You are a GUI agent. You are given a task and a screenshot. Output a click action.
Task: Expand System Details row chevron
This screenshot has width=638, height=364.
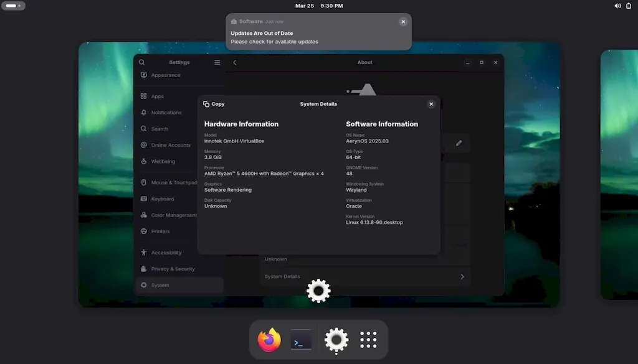(x=462, y=277)
